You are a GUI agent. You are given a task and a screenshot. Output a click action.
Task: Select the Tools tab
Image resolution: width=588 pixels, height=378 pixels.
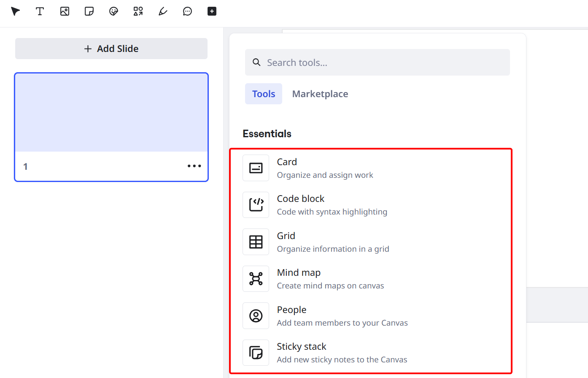(x=263, y=93)
